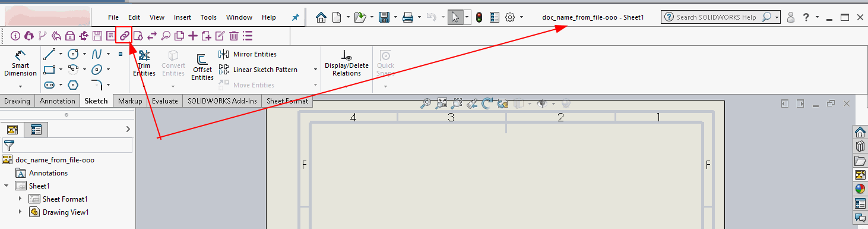Open the File menu

[x=113, y=17]
